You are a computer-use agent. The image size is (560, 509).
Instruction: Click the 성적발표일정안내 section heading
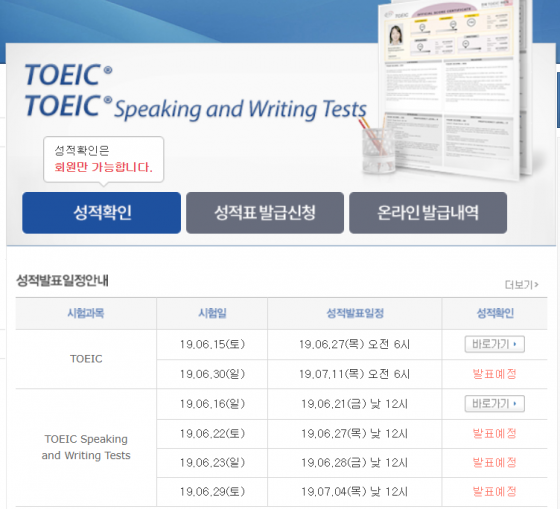[62, 280]
